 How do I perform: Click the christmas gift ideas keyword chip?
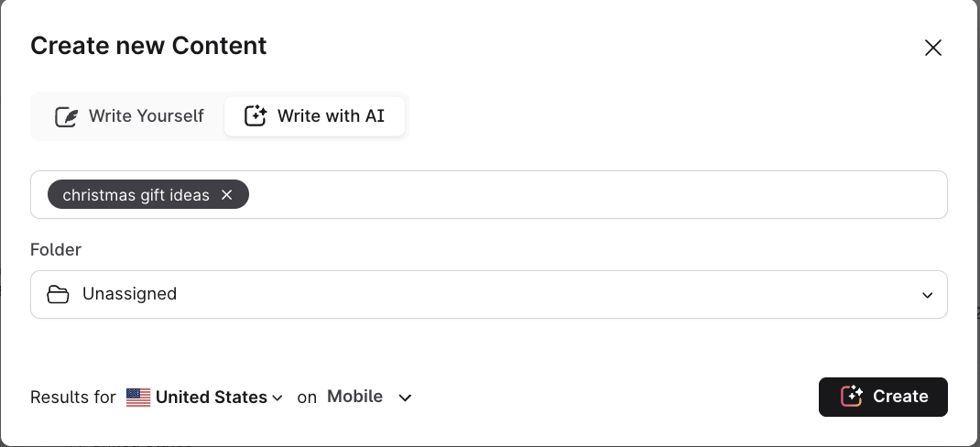[136, 195]
